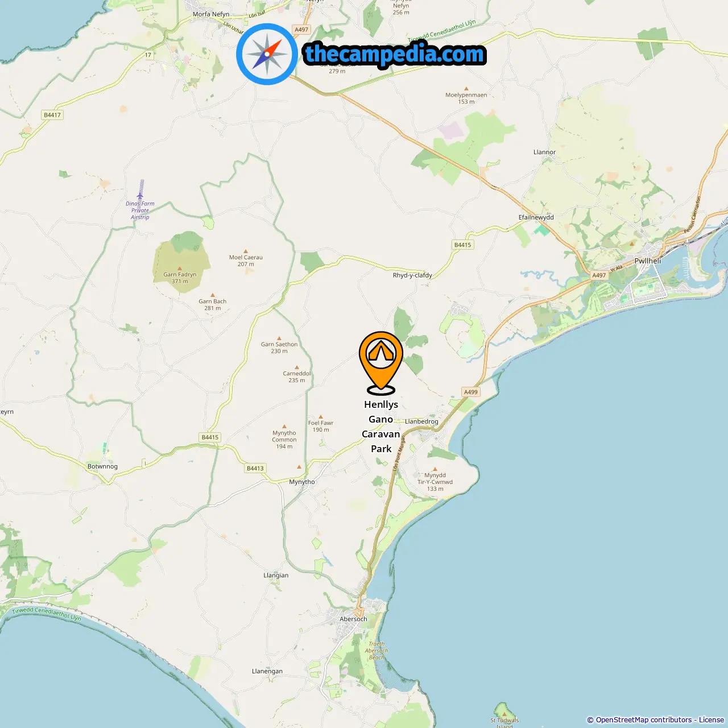Open the thecampedia.com logo text
The height and width of the screenshot is (728, 728).
coord(395,54)
